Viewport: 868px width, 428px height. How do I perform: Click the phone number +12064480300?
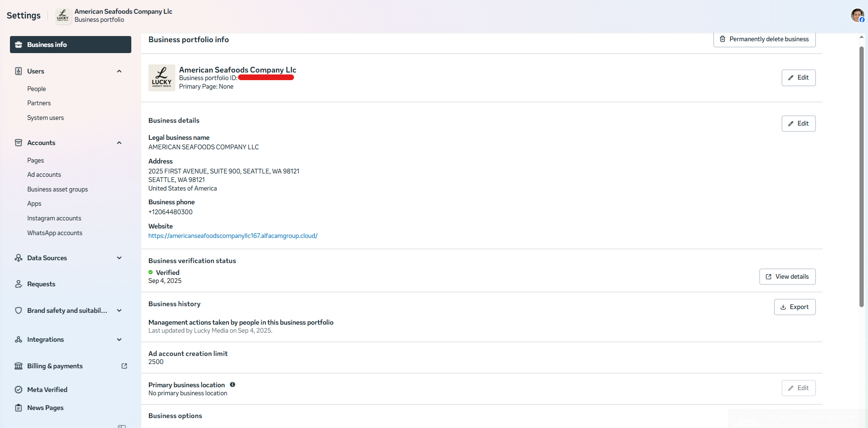[x=170, y=212]
